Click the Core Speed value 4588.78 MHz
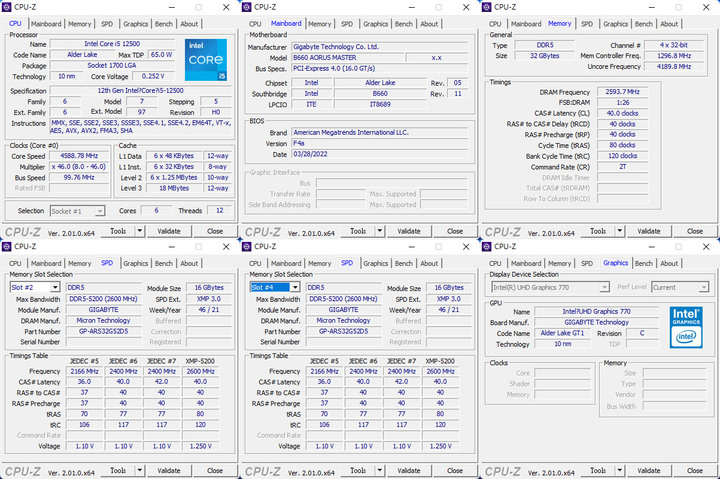The width and height of the screenshot is (720, 479). click(79, 156)
